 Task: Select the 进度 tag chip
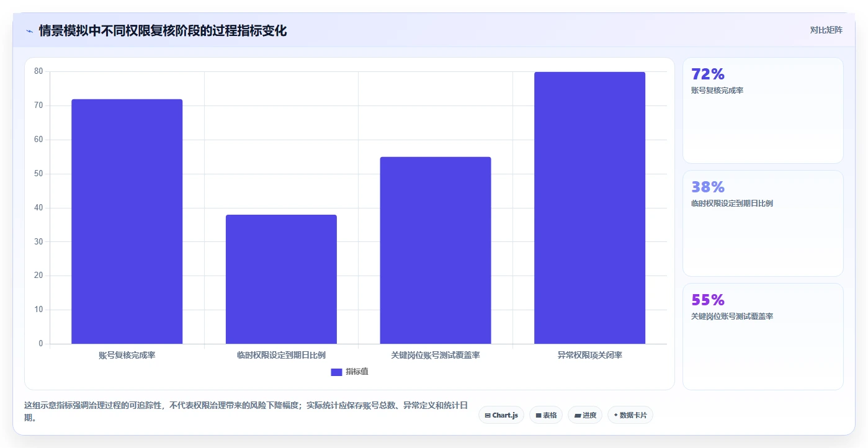[x=585, y=415]
